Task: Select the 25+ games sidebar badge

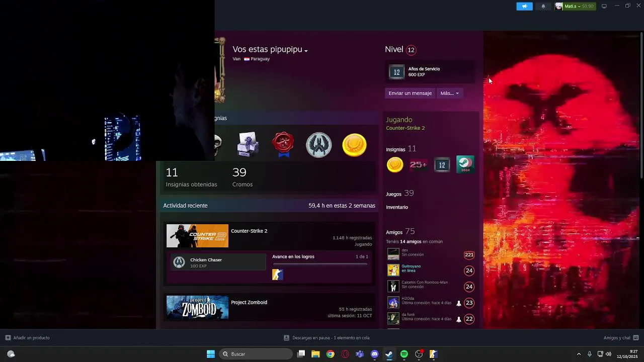Action: coord(418,164)
